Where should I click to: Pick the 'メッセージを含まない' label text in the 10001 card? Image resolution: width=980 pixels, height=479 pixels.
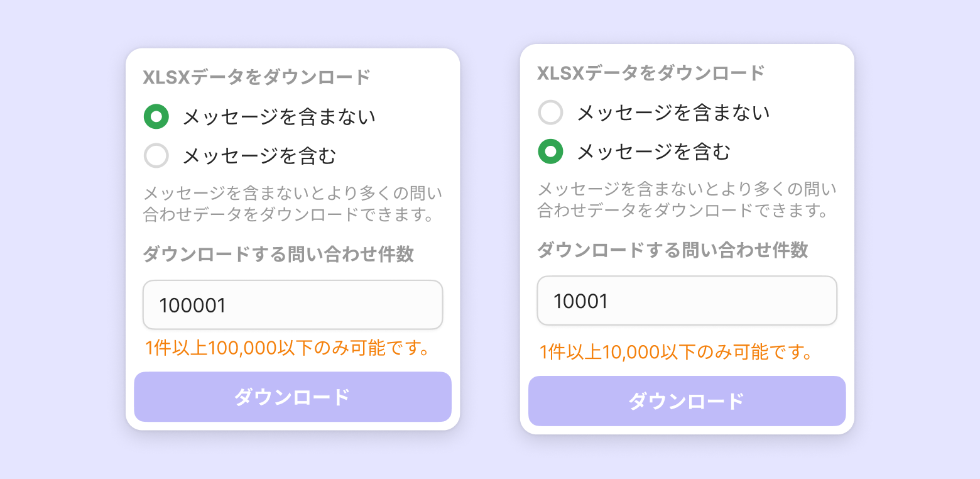673,113
